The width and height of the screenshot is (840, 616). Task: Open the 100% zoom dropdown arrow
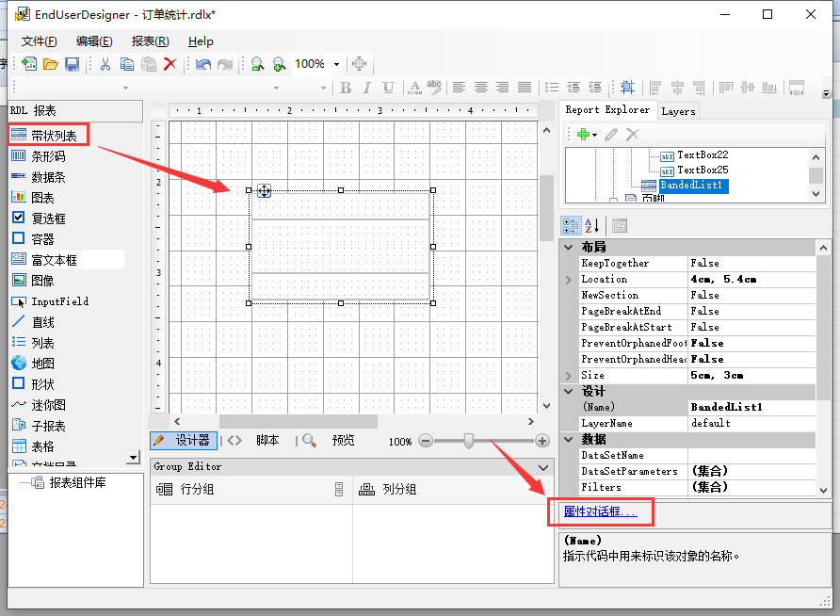tap(336, 64)
